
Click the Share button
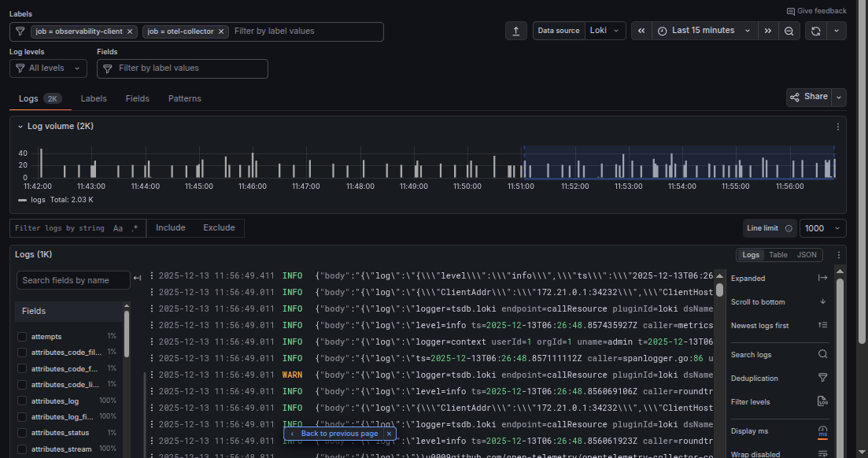click(x=809, y=97)
